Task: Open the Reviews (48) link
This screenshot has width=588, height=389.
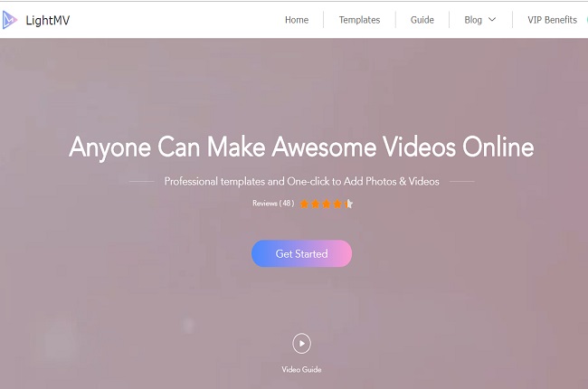Action: (x=273, y=204)
